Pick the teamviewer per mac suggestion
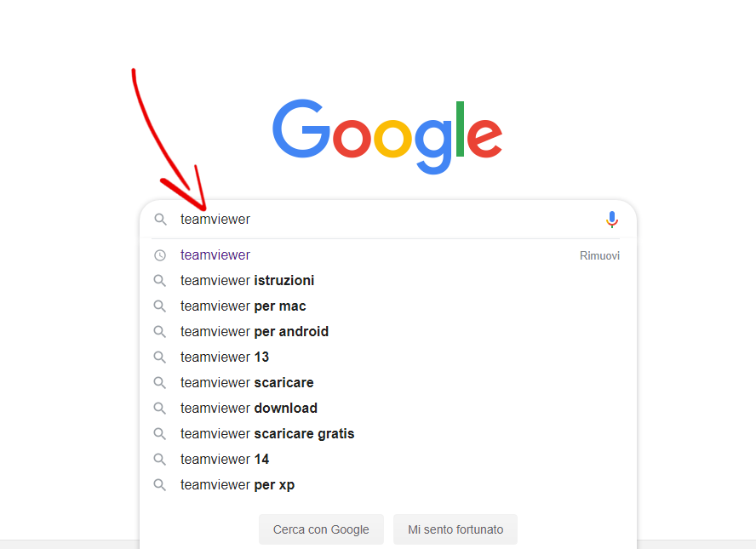Screen dimensions: 756x549 pyautogui.click(x=243, y=306)
